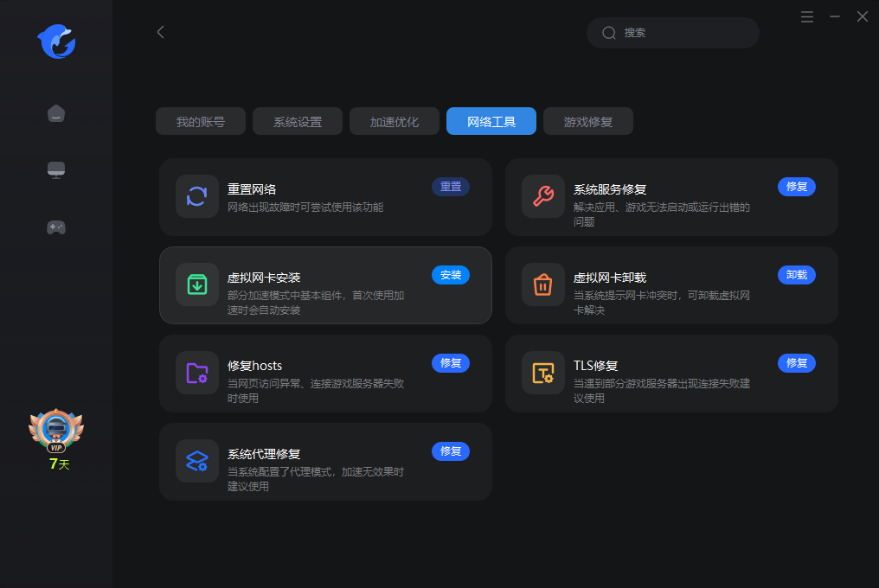
Task: Click the back arrow chevron
Action: coord(160,32)
